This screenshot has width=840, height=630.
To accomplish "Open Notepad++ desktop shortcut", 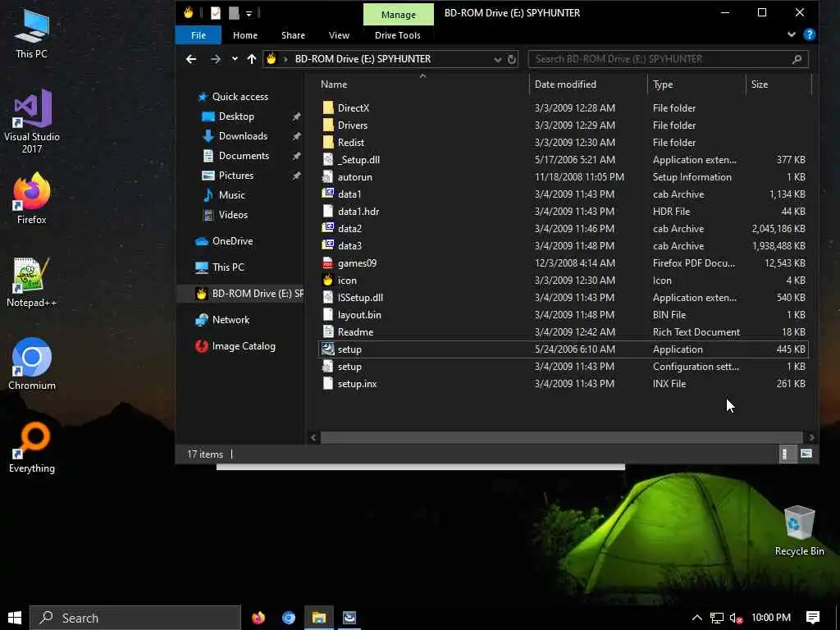I will 32,282.
